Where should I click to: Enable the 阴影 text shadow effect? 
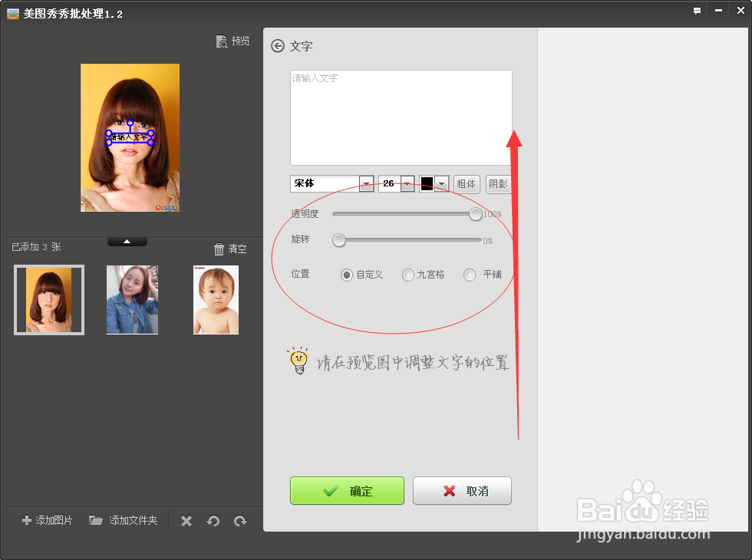[498, 183]
